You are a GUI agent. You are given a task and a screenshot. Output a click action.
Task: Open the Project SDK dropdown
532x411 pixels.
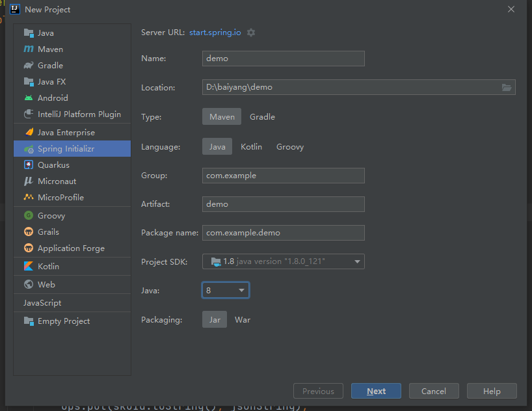coord(284,261)
